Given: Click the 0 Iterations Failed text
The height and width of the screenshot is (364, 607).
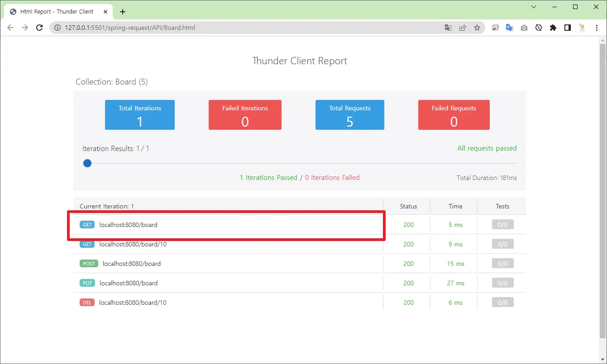Looking at the screenshot, I should (x=332, y=178).
